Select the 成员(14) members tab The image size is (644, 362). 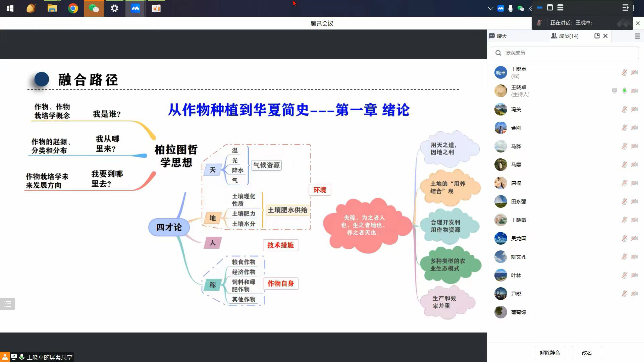click(565, 36)
